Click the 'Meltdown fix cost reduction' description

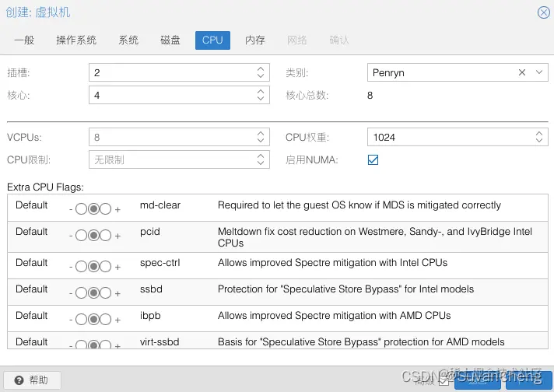374,237
